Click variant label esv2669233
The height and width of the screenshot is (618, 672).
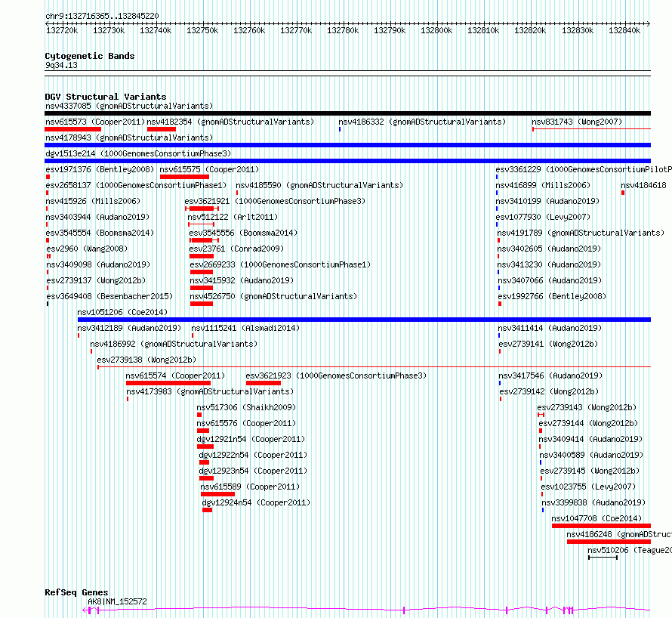[280, 264]
